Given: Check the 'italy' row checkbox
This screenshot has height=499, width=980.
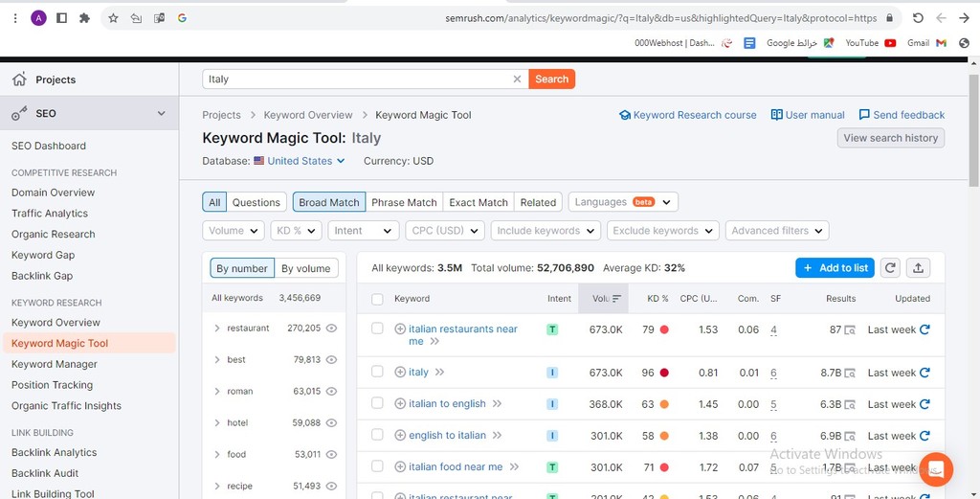Looking at the screenshot, I should (377, 372).
